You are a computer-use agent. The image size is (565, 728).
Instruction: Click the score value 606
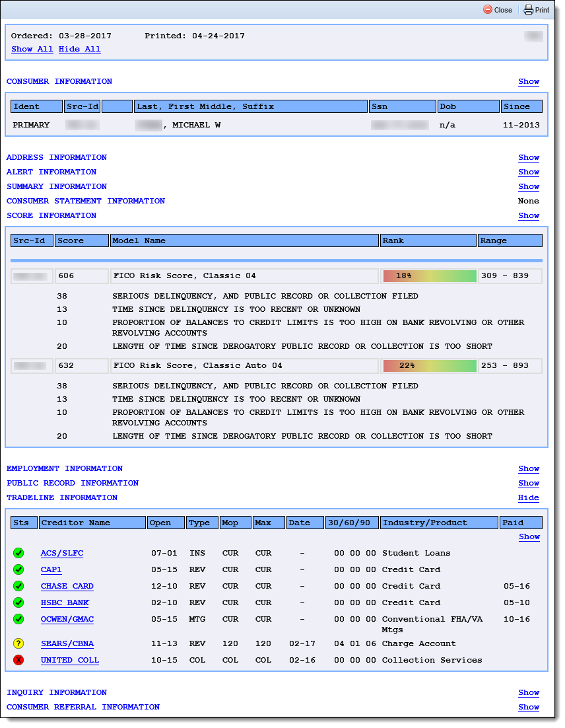click(x=66, y=275)
